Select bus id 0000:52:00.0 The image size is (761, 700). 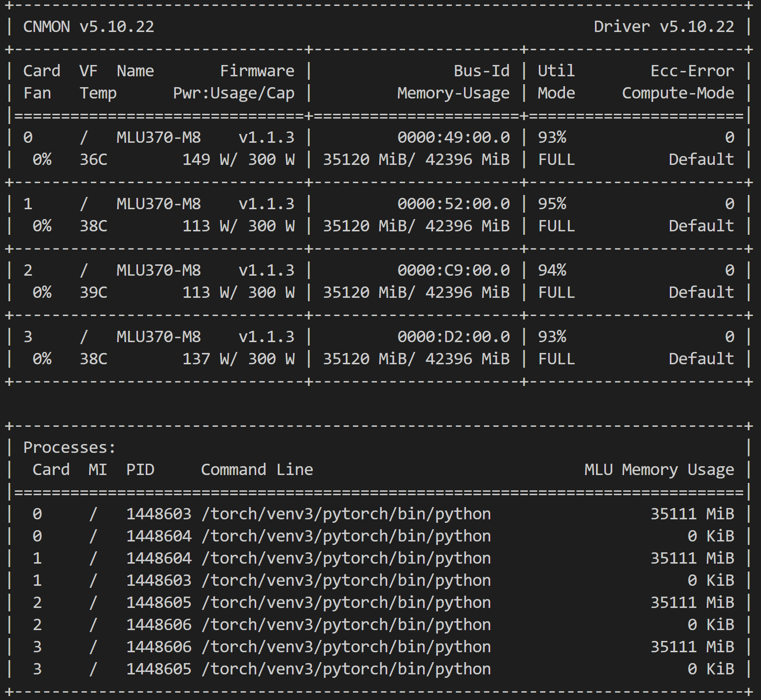click(454, 204)
